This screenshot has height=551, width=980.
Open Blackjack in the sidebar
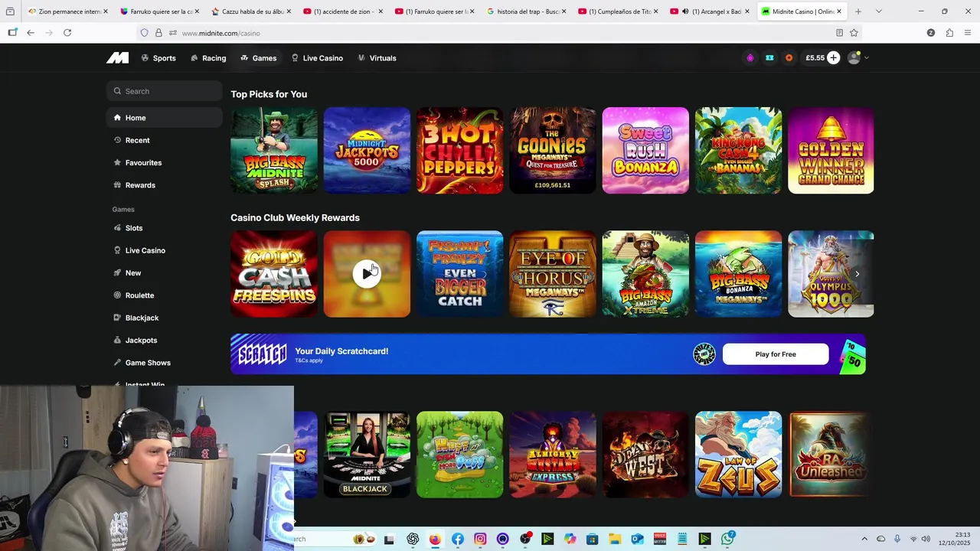[164, 318]
